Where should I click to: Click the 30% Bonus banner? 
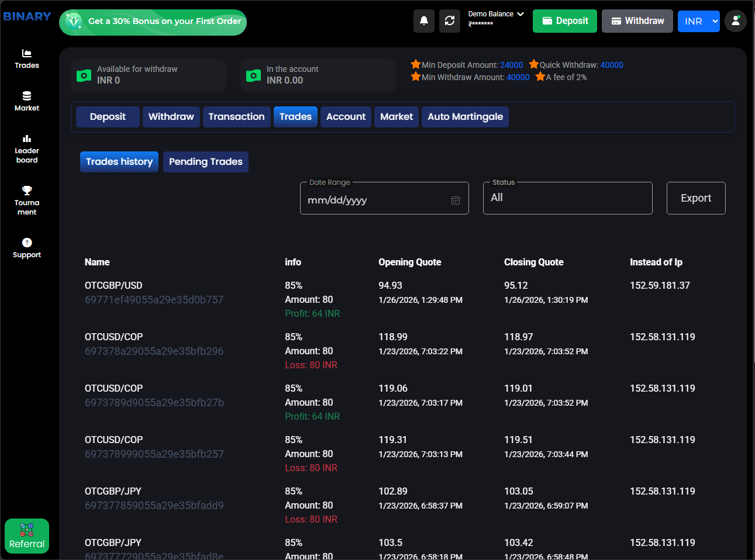pyautogui.click(x=153, y=22)
